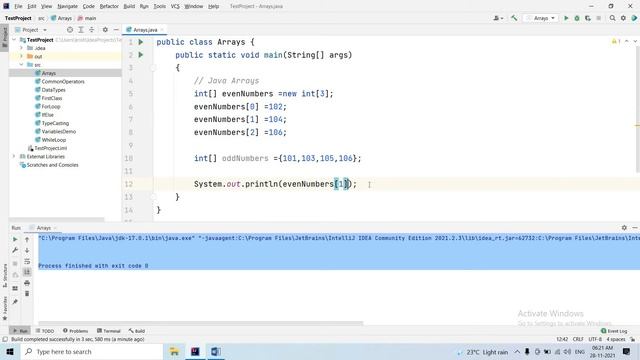Screen dimensions: 640x360
Task: Toggle scroll to end in Run console
Action: click(27, 272)
